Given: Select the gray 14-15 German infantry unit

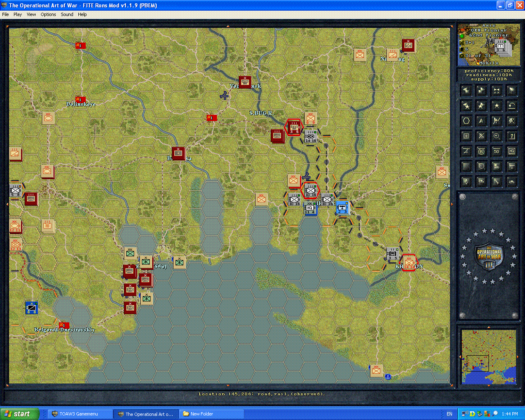Looking at the screenshot, I should 310,136.
